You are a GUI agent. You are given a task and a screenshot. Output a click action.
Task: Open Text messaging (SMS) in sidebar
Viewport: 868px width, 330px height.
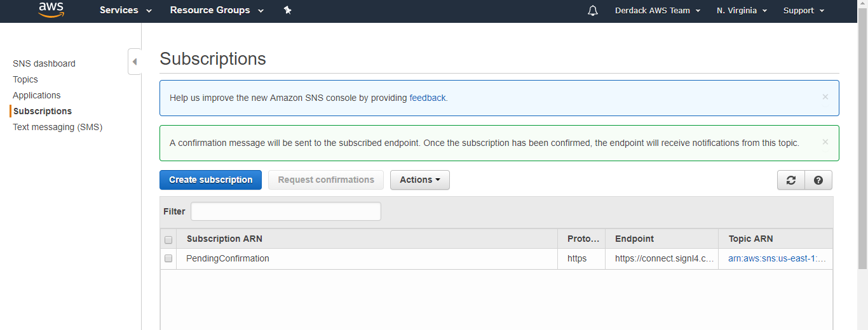58,127
